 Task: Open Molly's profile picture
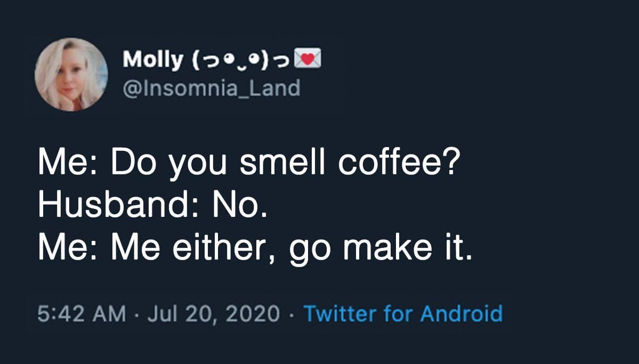tap(71, 75)
